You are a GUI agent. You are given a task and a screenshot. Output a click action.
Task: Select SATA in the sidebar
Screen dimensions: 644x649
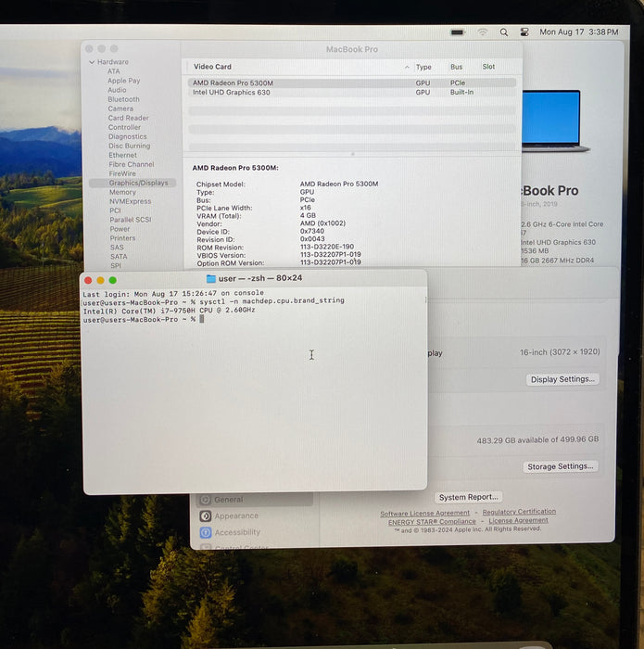[x=119, y=256]
